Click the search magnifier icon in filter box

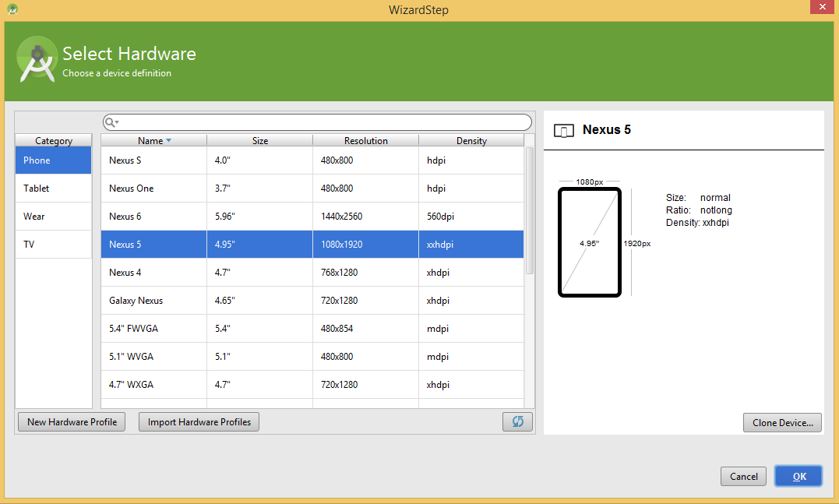click(111, 122)
